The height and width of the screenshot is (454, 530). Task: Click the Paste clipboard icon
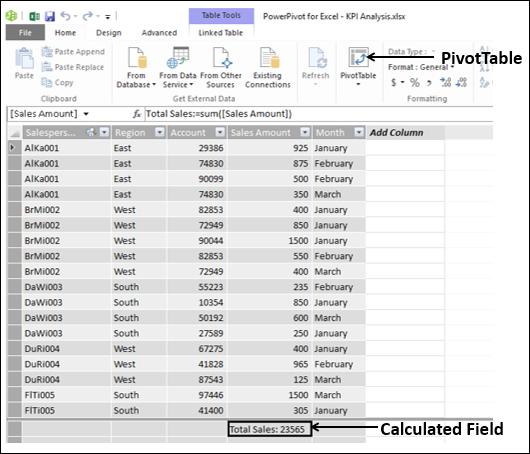pos(24,59)
